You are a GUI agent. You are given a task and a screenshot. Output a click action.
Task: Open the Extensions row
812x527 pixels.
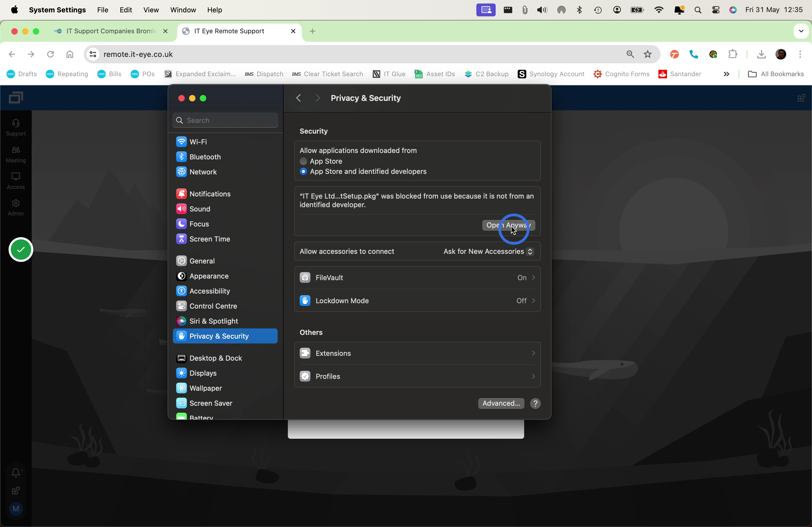point(417,353)
